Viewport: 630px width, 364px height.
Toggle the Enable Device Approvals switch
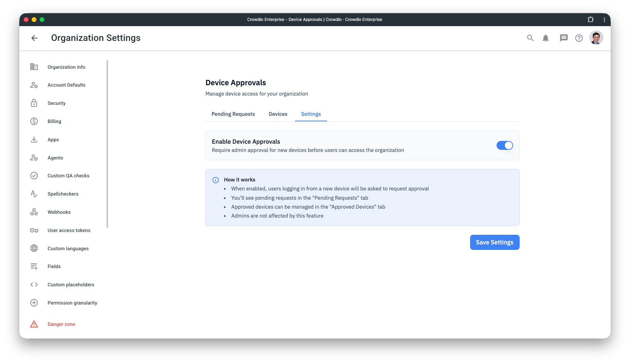pos(504,145)
